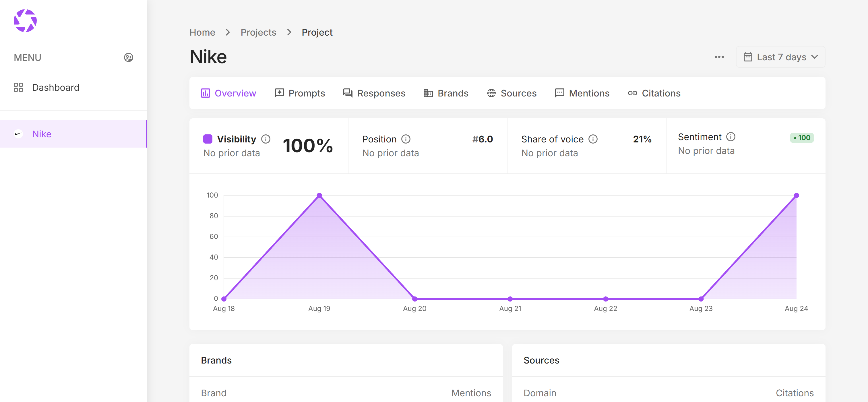
Task: Switch to the Citations tab
Action: (x=654, y=93)
